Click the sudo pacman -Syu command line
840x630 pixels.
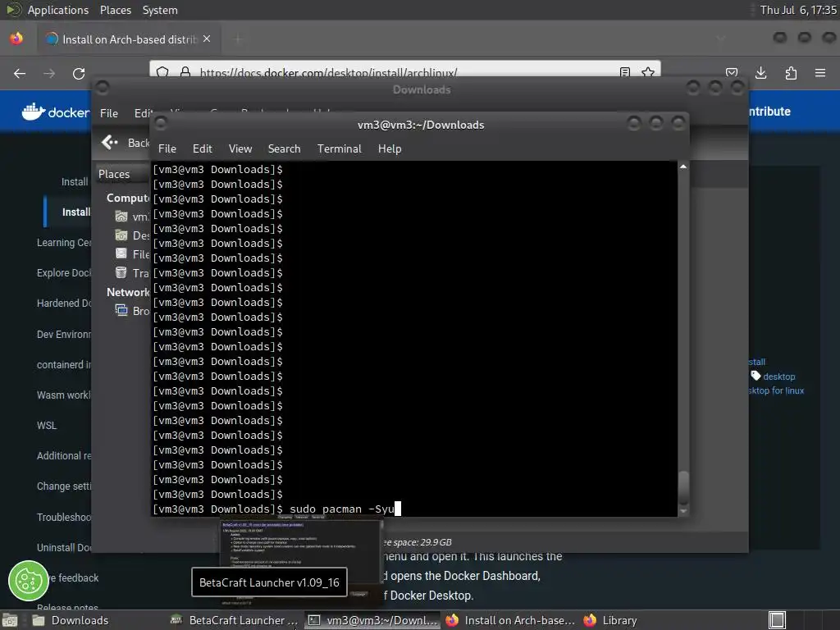click(342, 509)
